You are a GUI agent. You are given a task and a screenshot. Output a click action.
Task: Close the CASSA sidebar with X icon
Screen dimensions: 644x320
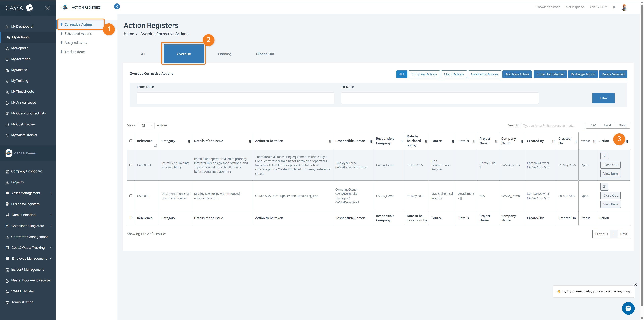click(x=47, y=8)
